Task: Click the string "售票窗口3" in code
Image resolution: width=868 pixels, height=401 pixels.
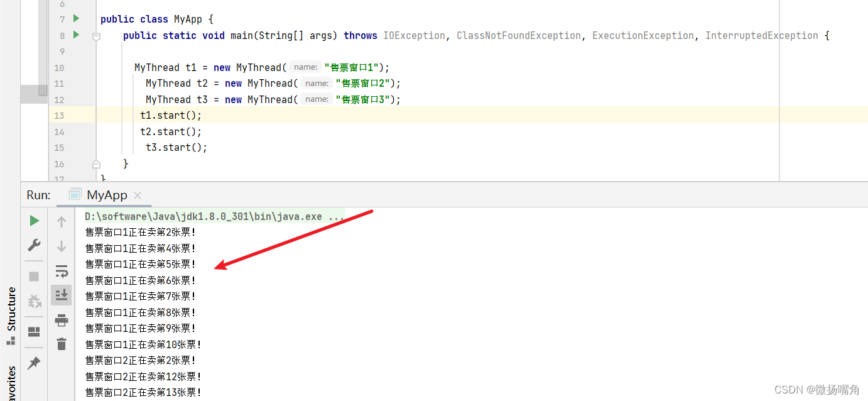Action: tap(362, 99)
